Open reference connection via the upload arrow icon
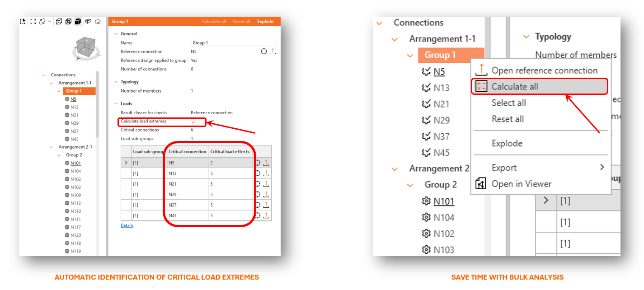This screenshot has width=644, height=290. (x=273, y=51)
